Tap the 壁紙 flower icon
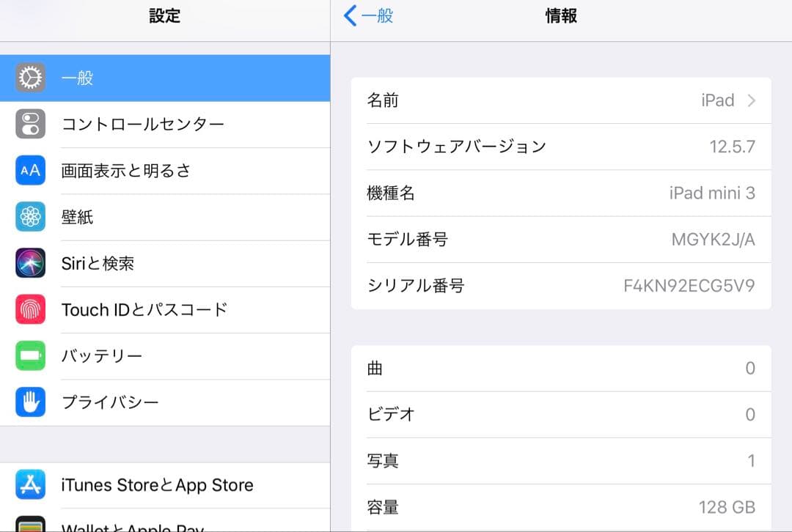 (x=30, y=216)
